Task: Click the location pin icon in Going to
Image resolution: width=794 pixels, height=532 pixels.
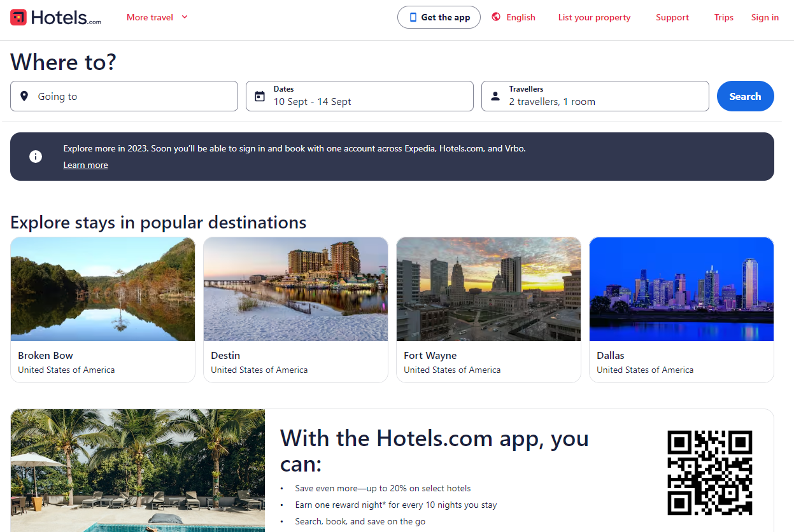Action: 24,96
